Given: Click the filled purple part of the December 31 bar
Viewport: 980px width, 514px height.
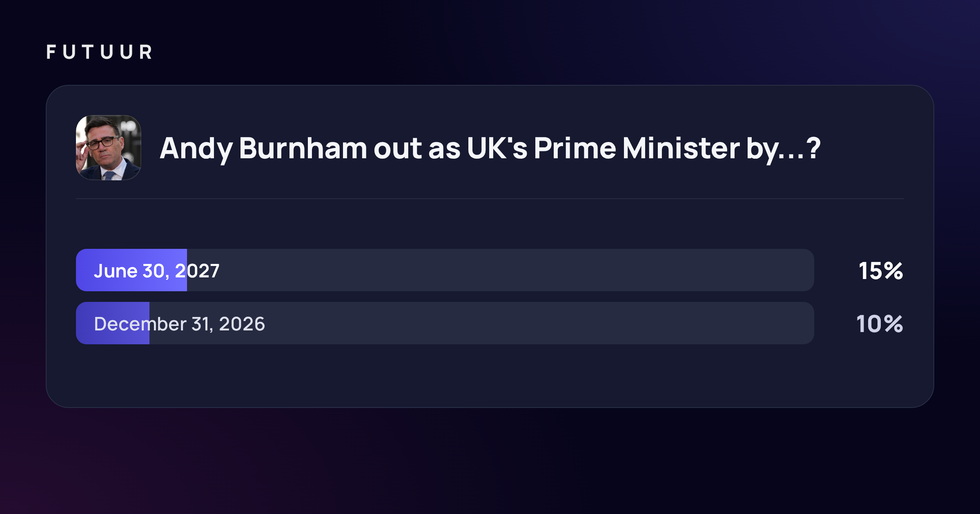Looking at the screenshot, I should tap(113, 323).
